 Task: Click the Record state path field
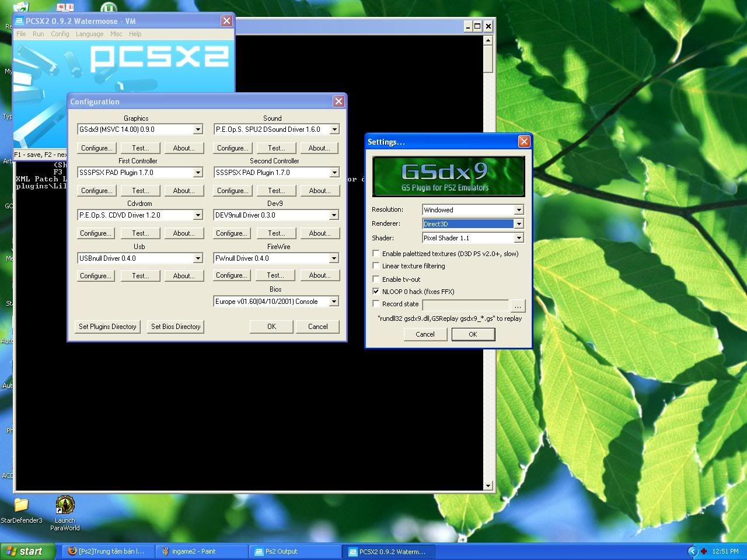point(465,305)
